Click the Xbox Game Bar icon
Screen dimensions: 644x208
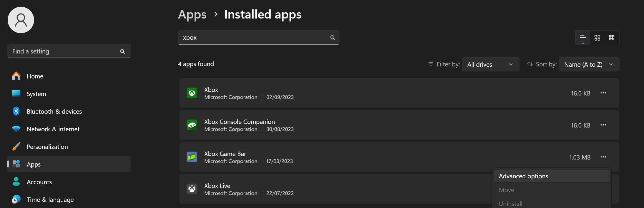192,157
